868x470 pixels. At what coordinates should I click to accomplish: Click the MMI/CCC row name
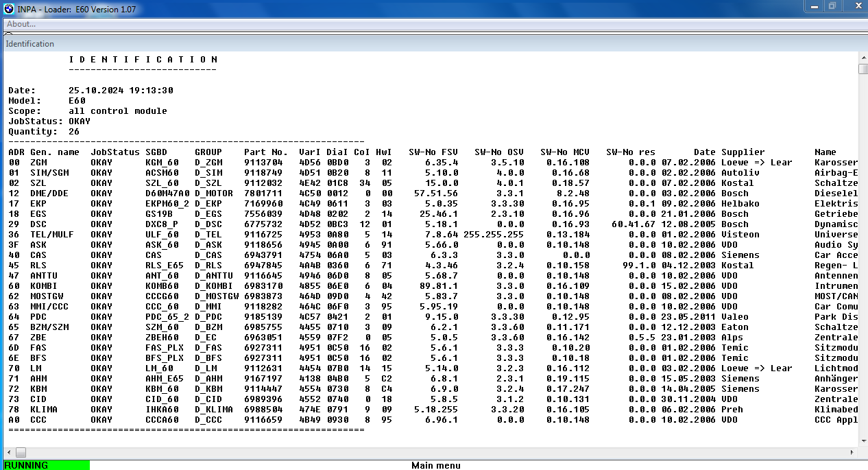coord(49,306)
